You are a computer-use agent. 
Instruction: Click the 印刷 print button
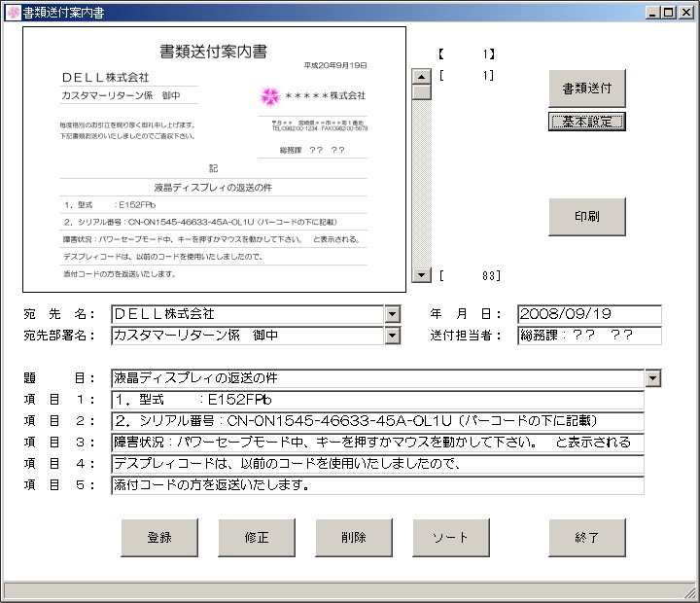pyautogui.click(x=586, y=217)
